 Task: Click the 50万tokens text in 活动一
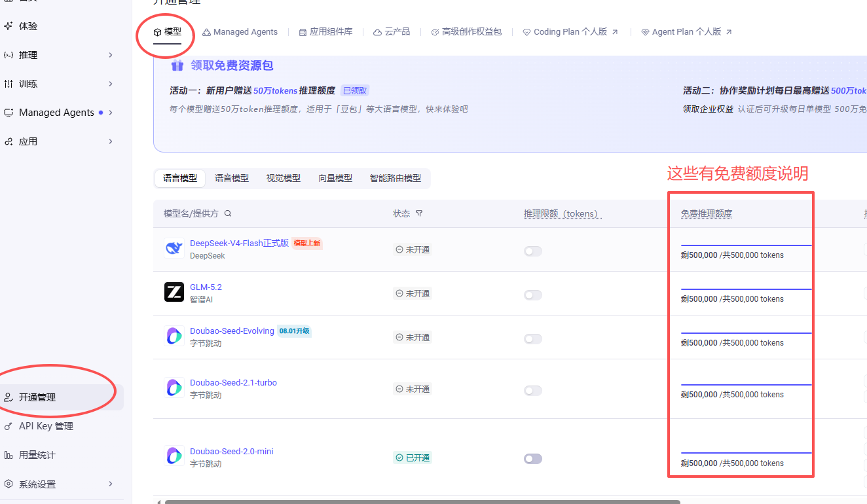276,90
